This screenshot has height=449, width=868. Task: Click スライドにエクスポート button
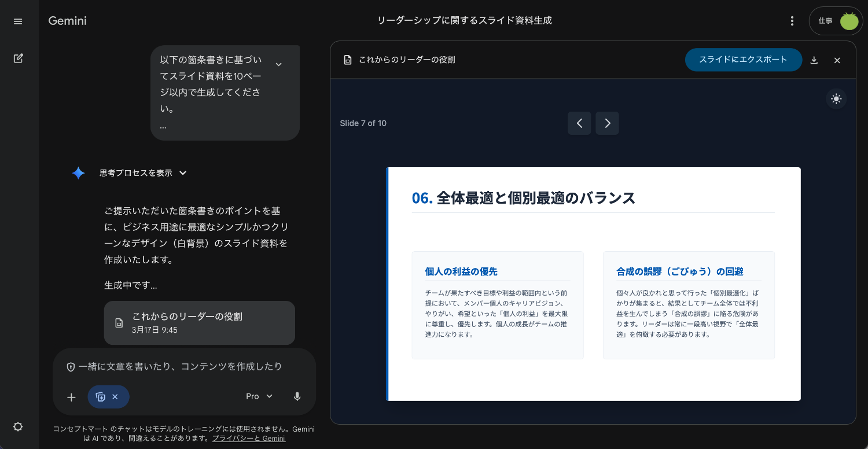tap(743, 60)
